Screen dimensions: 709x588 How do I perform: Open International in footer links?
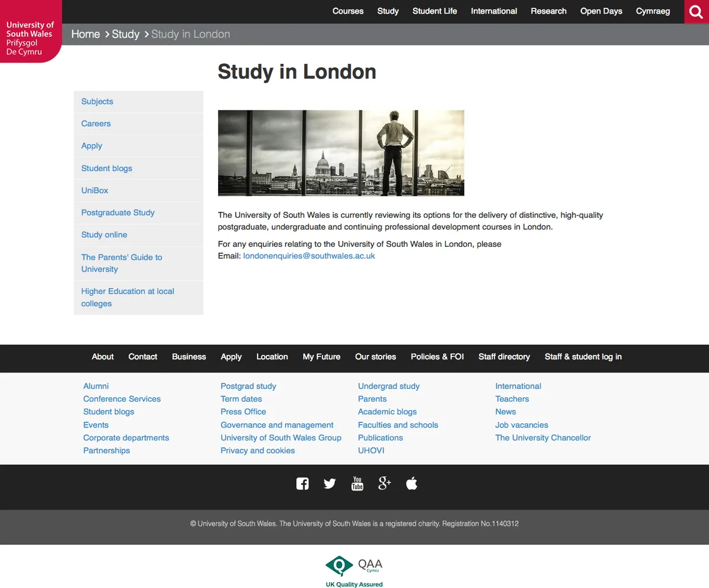[518, 386]
